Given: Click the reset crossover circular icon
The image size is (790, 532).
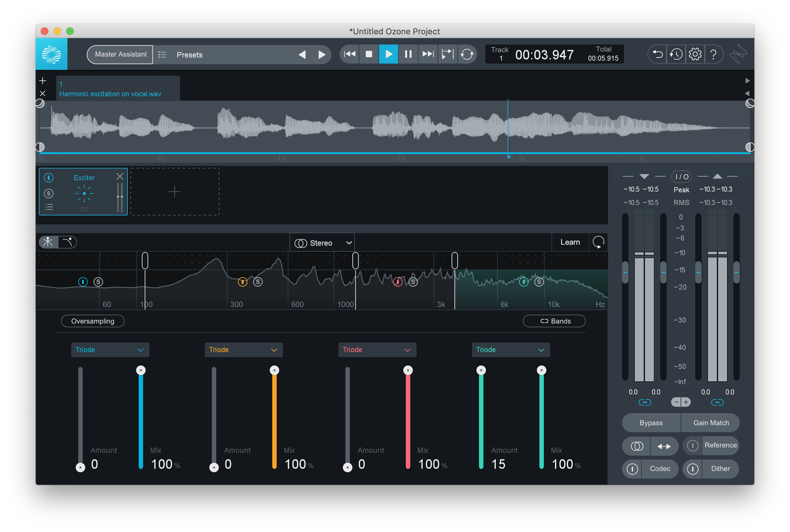Looking at the screenshot, I should pyautogui.click(x=598, y=242).
